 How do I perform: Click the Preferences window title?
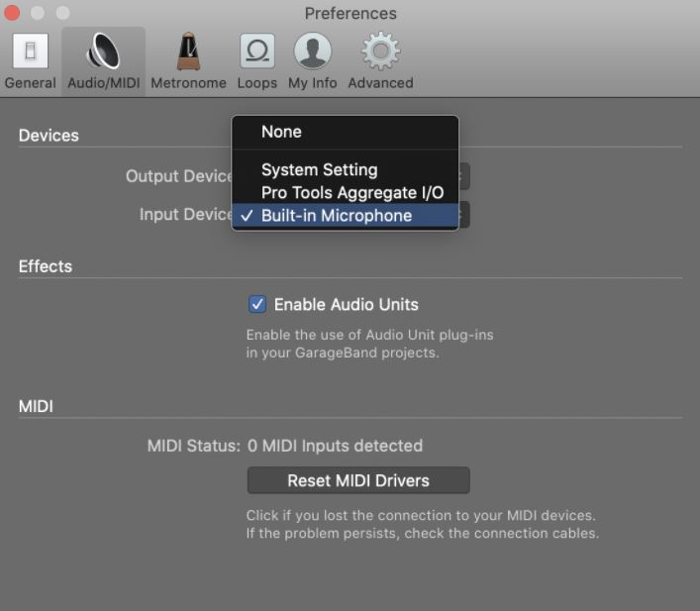[x=350, y=14]
